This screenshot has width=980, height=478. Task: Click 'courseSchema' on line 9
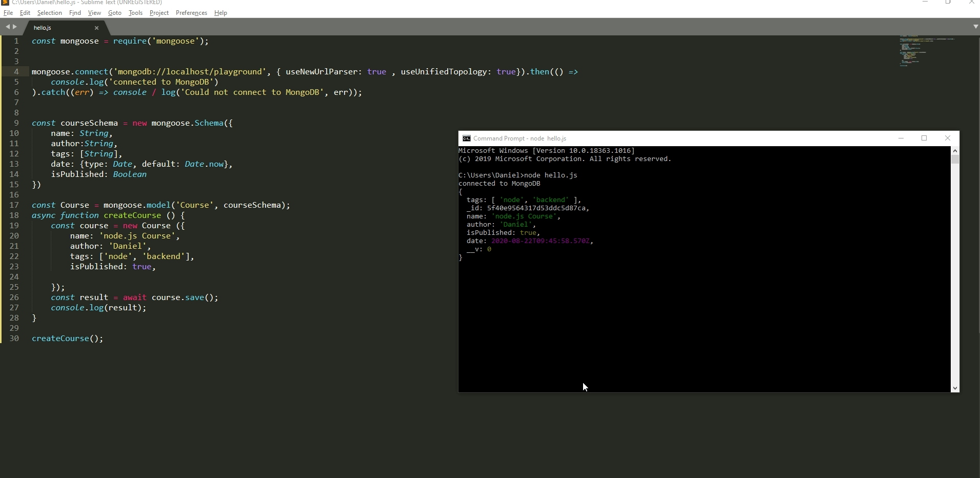pos(89,123)
